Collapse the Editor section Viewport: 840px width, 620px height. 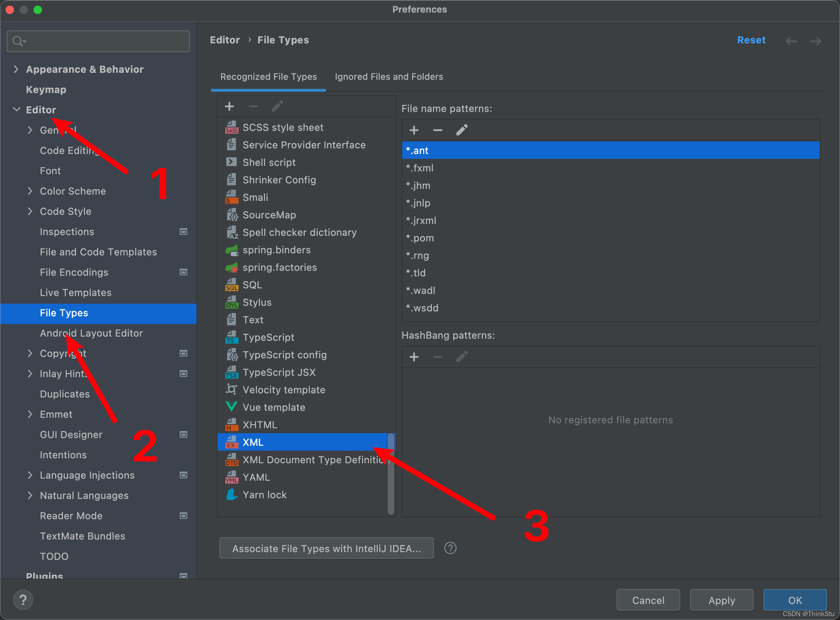tap(16, 110)
